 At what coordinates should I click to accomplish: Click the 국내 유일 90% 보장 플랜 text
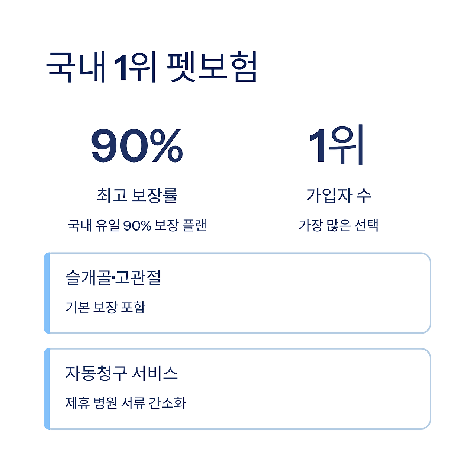pos(137,225)
